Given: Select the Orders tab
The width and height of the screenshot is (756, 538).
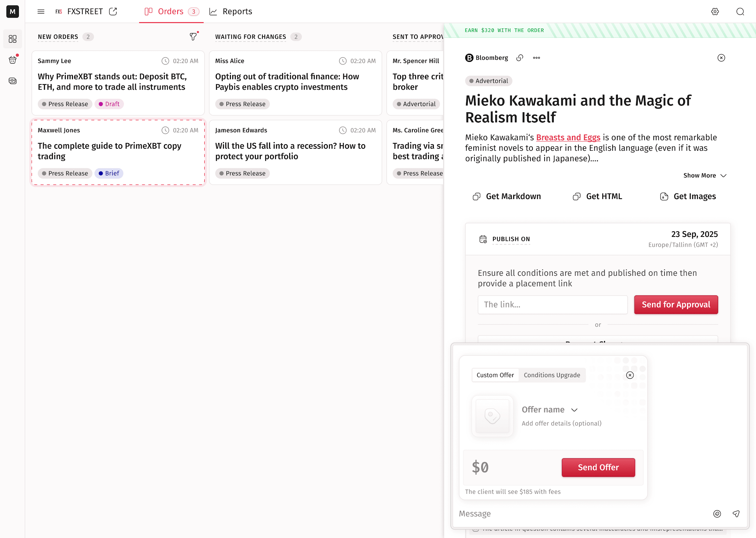Looking at the screenshot, I should coord(171,11).
